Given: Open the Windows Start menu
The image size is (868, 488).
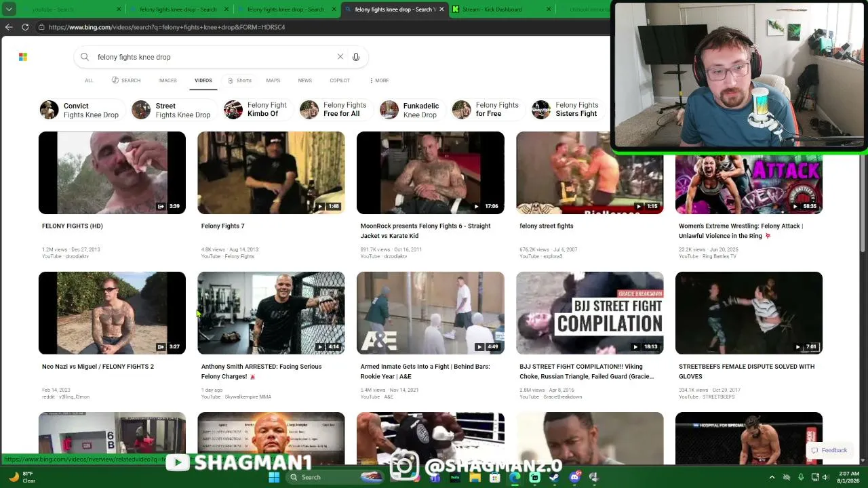Looking at the screenshot, I should click(274, 477).
